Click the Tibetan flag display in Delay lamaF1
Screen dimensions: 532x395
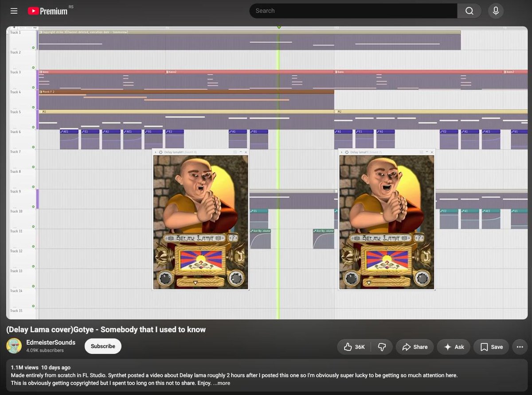coord(387,260)
